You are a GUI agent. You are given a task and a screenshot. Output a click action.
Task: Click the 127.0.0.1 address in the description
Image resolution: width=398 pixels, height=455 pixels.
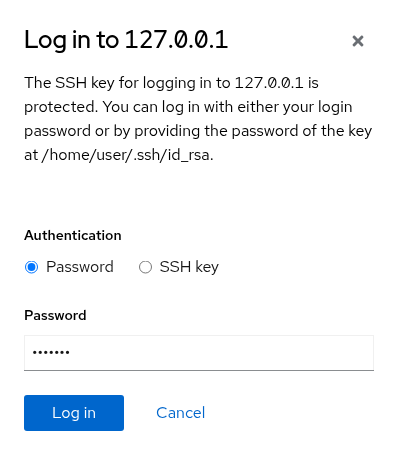coord(269,83)
